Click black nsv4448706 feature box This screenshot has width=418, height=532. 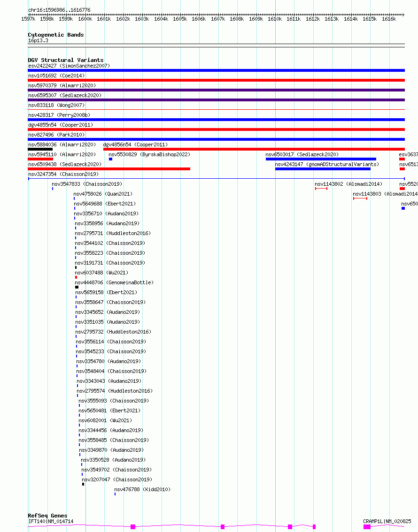[77, 287]
